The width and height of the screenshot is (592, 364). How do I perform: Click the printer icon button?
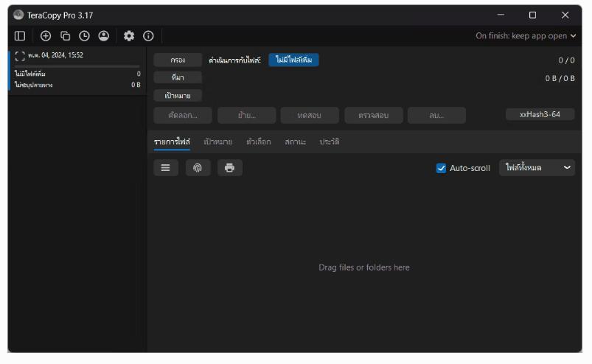tap(229, 168)
